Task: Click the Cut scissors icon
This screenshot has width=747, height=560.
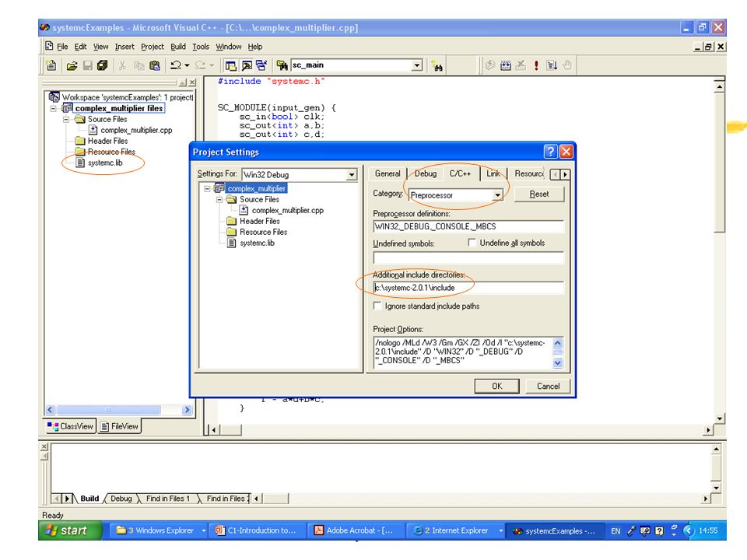Action: point(122,65)
